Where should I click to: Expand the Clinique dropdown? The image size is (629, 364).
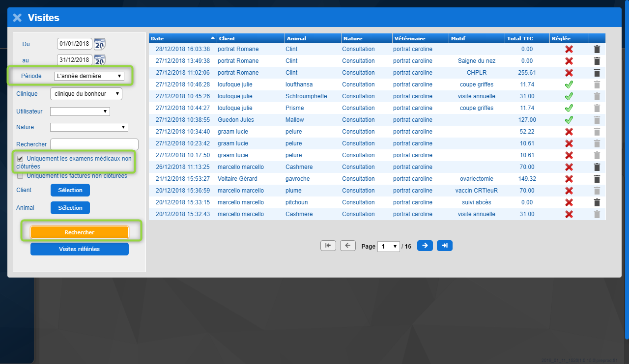click(86, 93)
